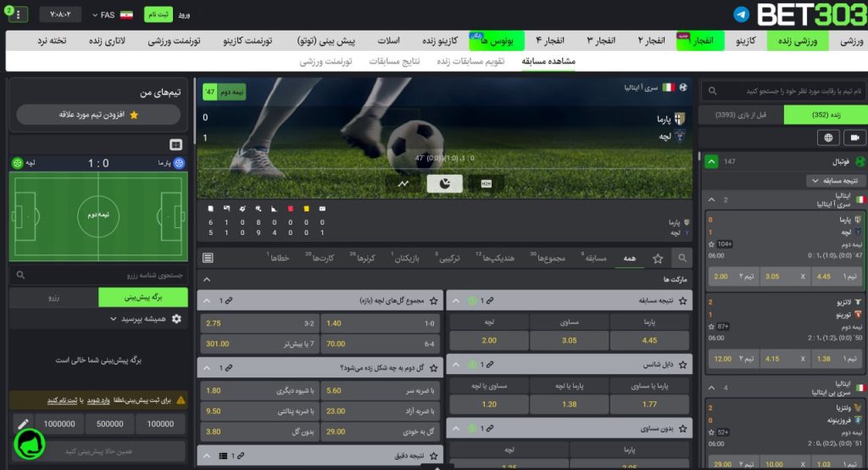Click افزودن تیم مورد علاقه button
The image size is (868, 470).
click(x=98, y=115)
